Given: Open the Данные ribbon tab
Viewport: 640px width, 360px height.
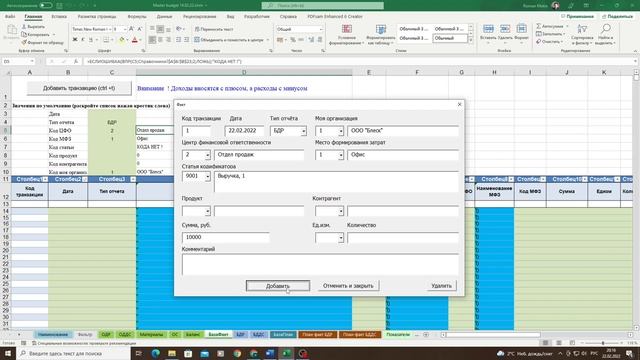Looking at the screenshot, I should point(164,17).
